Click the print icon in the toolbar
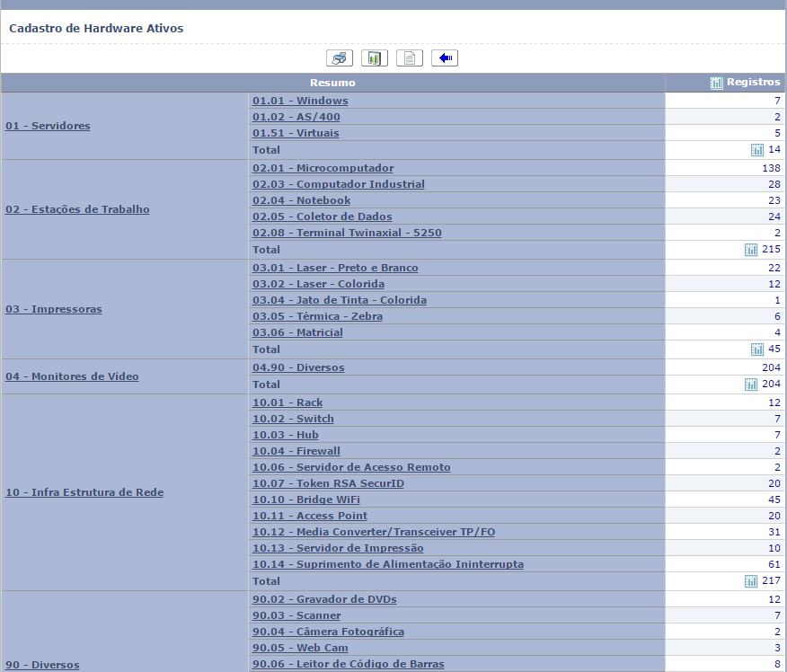The width and height of the screenshot is (787, 672). pos(339,58)
